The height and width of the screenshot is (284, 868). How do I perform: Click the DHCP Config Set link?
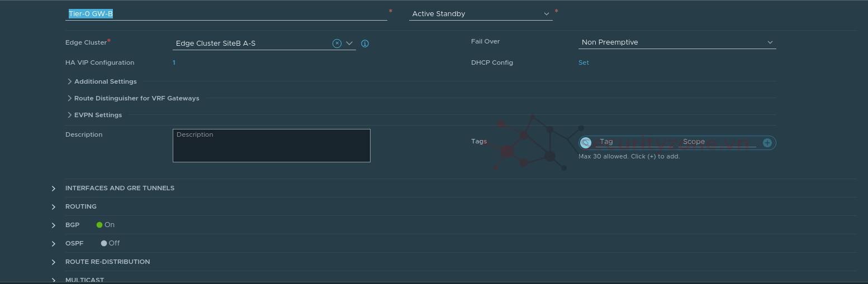coord(584,62)
